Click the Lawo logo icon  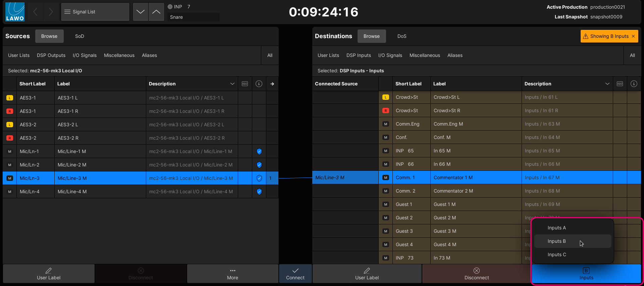click(x=15, y=12)
